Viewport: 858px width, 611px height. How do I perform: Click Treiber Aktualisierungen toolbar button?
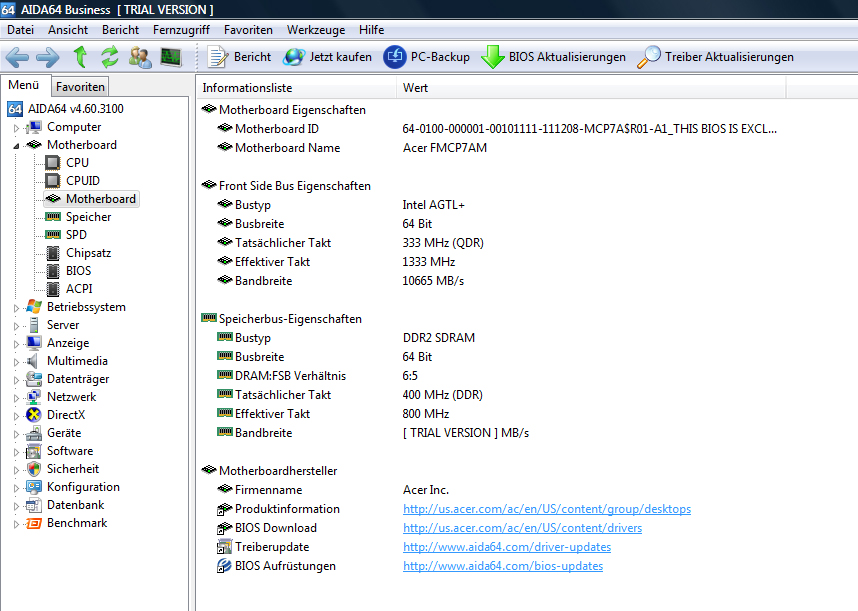click(x=715, y=57)
